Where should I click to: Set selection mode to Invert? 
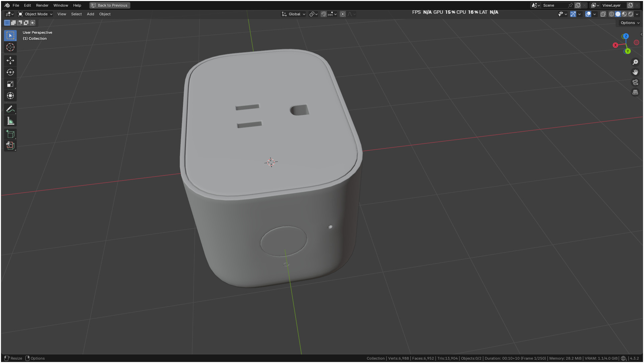tap(26, 23)
